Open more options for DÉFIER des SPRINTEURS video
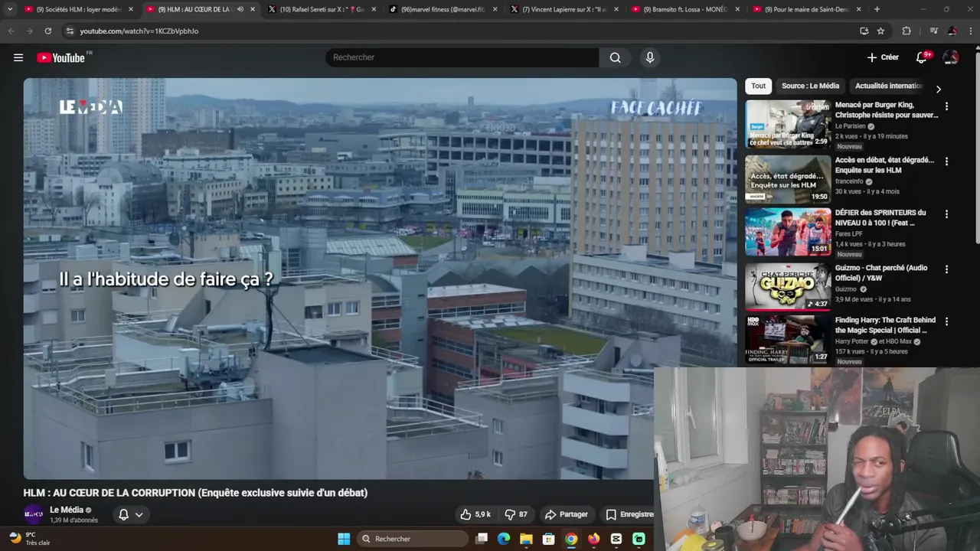The image size is (980, 551). pos(946,214)
